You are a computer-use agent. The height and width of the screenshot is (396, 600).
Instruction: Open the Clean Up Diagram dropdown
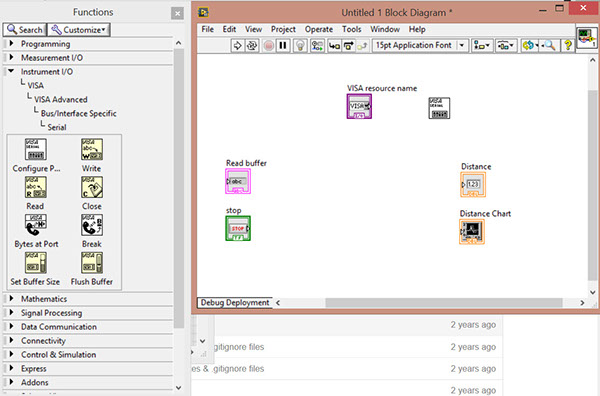click(x=530, y=46)
